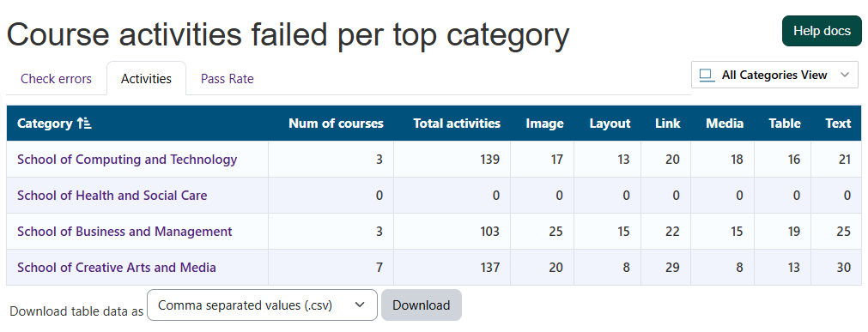The height and width of the screenshot is (332, 868).
Task: Open the All Categories View dropdown
Action: pos(774,75)
